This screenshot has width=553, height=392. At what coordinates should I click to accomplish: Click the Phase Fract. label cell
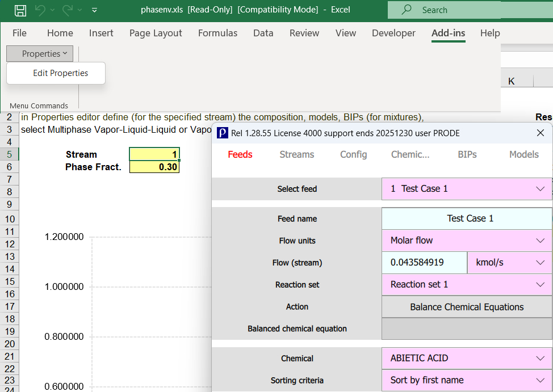[93, 167]
